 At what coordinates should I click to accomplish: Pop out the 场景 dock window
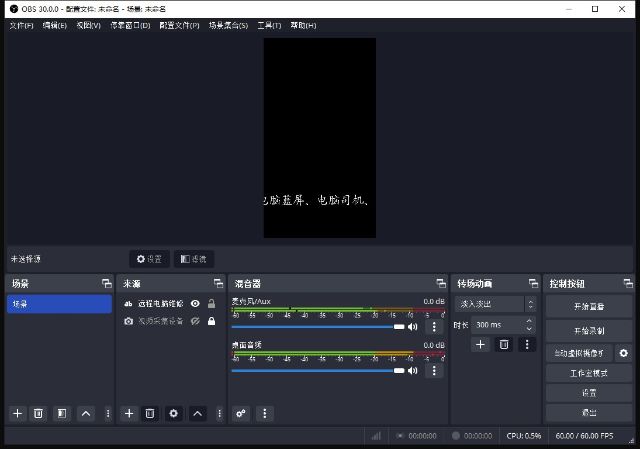point(107,283)
